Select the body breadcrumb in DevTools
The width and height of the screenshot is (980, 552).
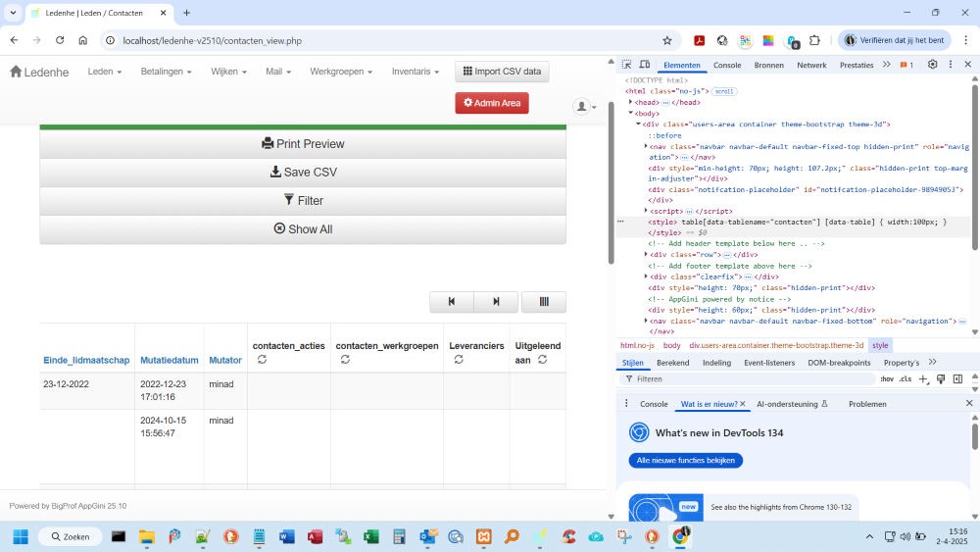click(x=671, y=345)
